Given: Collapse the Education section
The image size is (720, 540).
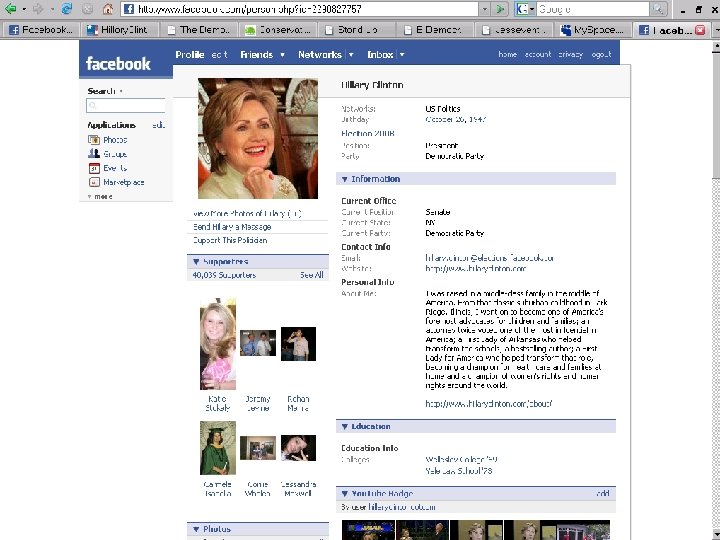Looking at the screenshot, I should tap(344, 427).
